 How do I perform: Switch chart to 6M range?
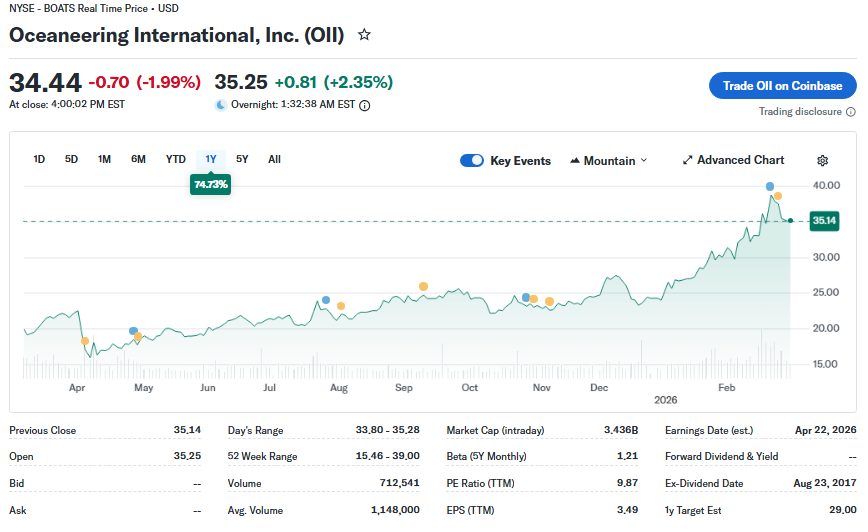pos(138,159)
